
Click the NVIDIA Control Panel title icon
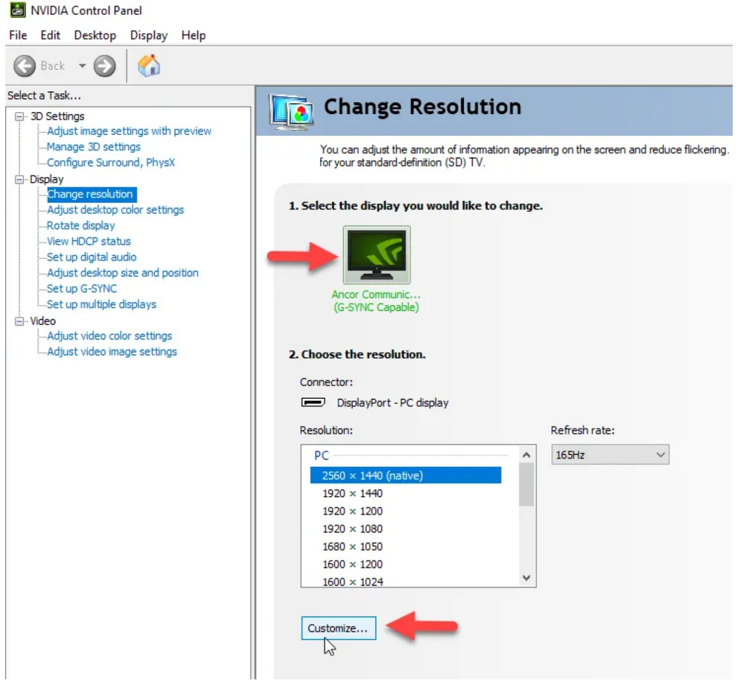tap(18, 10)
